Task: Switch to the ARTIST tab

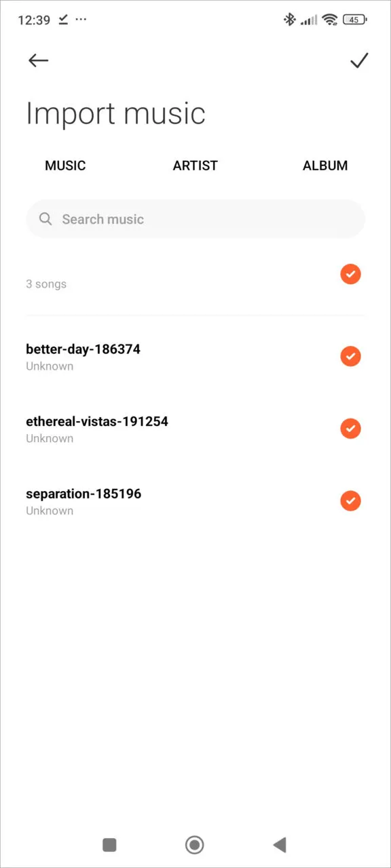Action: click(x=195, y=165)
